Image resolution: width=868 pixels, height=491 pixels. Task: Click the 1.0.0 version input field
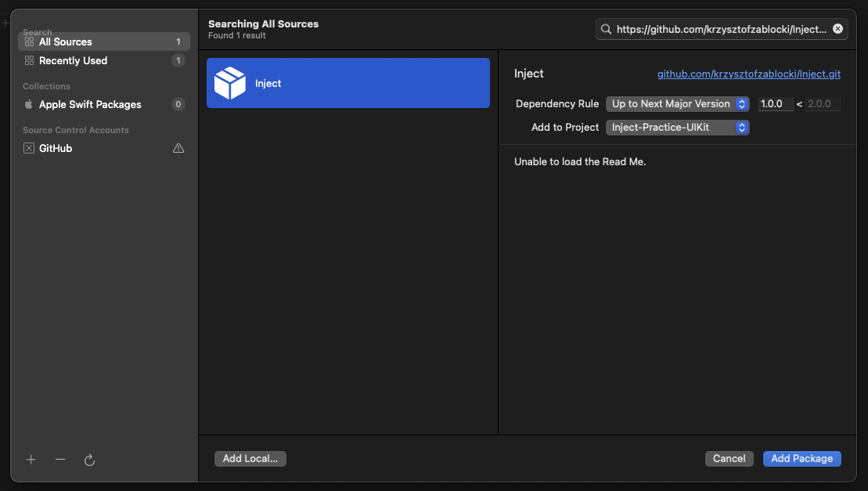[x=775, y=103]
